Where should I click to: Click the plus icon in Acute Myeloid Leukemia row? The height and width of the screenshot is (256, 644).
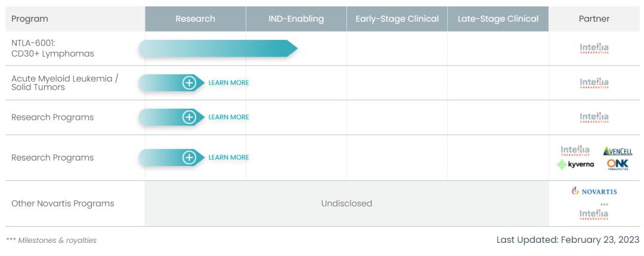tap(189, 83)
